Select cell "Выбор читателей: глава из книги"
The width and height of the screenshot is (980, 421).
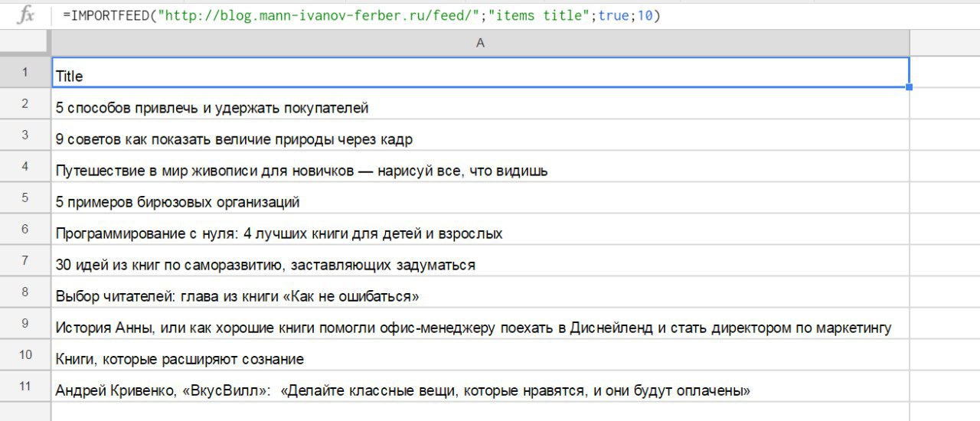point(481,292)
